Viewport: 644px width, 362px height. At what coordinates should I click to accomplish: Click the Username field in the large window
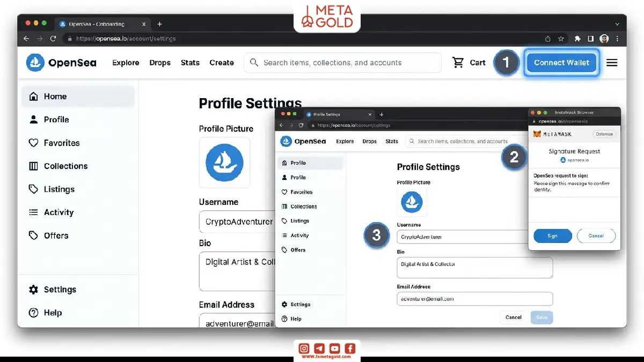(237, 221)
